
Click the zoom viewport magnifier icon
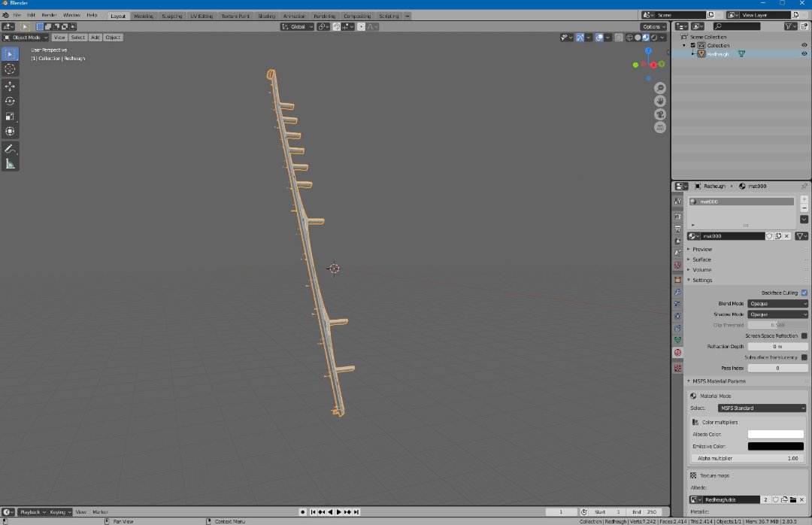point(660,88)
